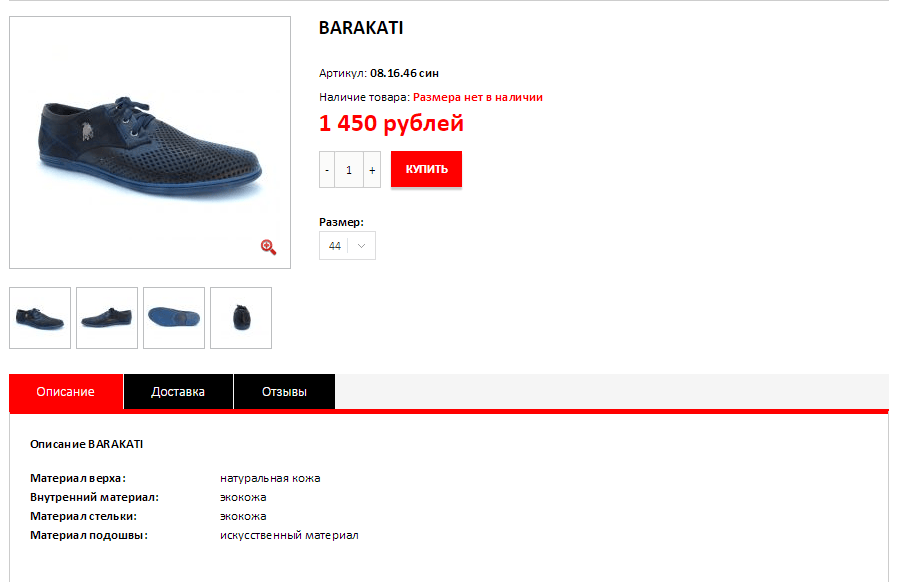Switch to the Описание tab

click(66, 392)
